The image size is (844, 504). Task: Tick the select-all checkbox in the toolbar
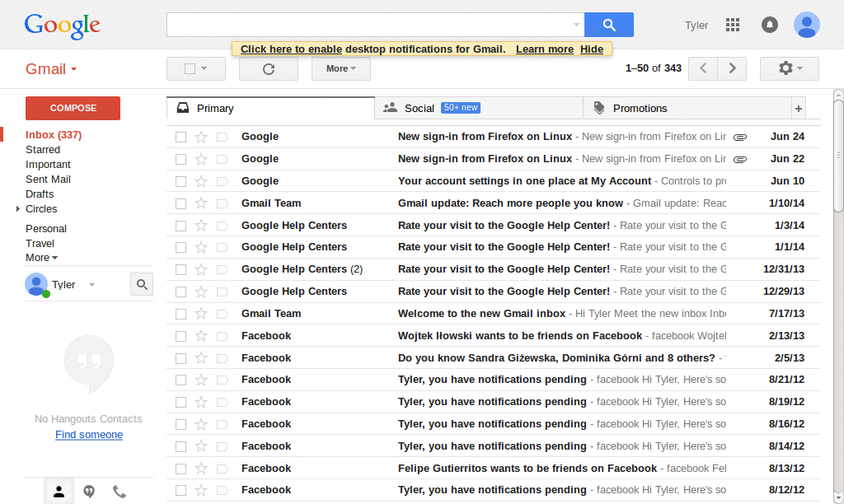pyautogui.click(x=190, y=69)
